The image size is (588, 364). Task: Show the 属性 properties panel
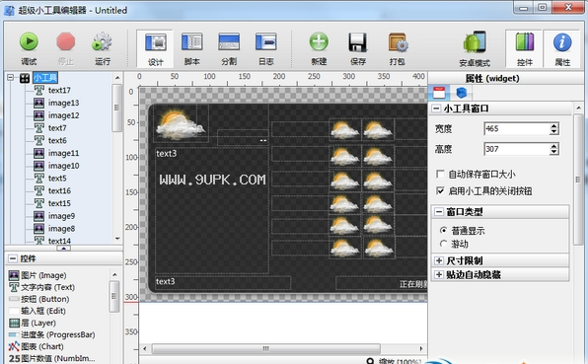pos(562,48)
